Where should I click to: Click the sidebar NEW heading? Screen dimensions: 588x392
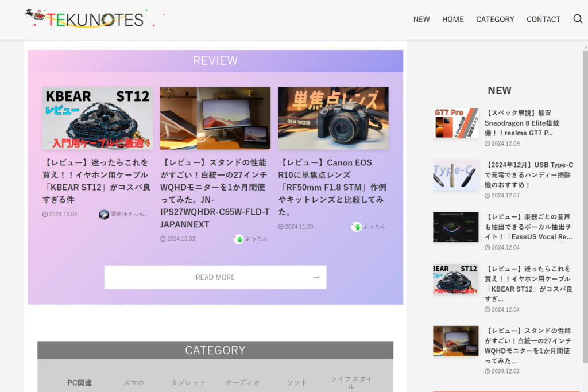[x=499, y=90]
